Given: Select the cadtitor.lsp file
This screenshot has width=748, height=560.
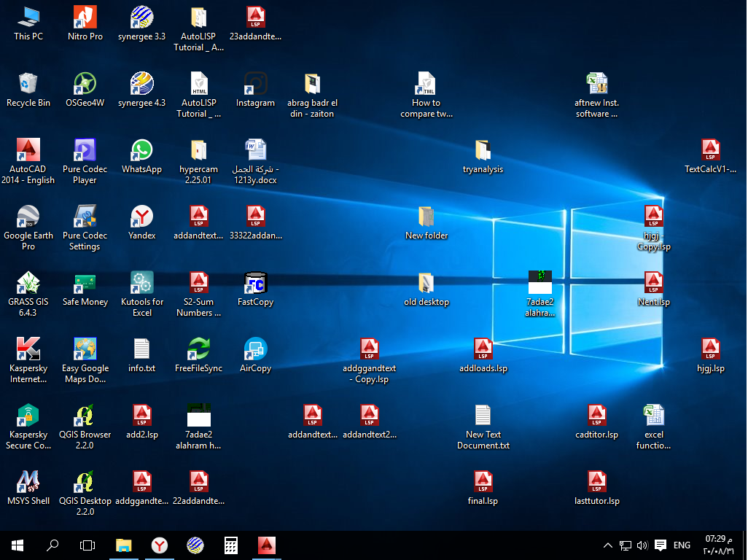Looking at the screenshot, I should pyautogui.click(x=596, y=421).
